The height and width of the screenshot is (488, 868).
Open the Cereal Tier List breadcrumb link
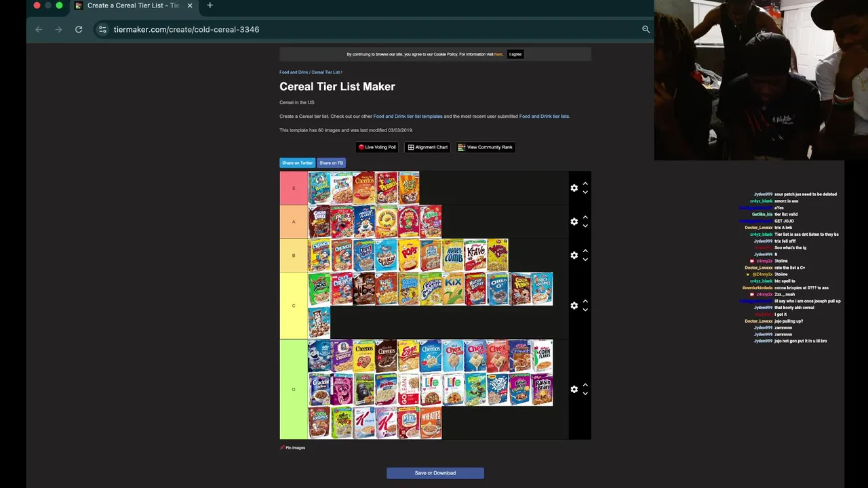(x=325, y=73)
